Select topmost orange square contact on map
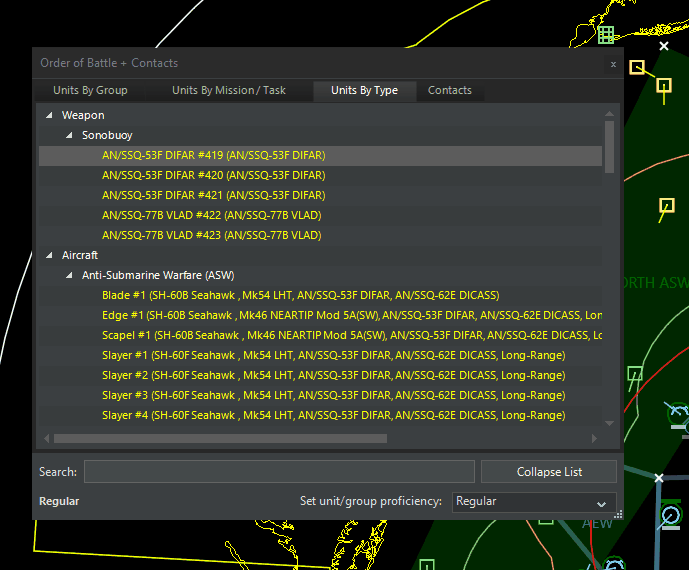 point(637,68)
